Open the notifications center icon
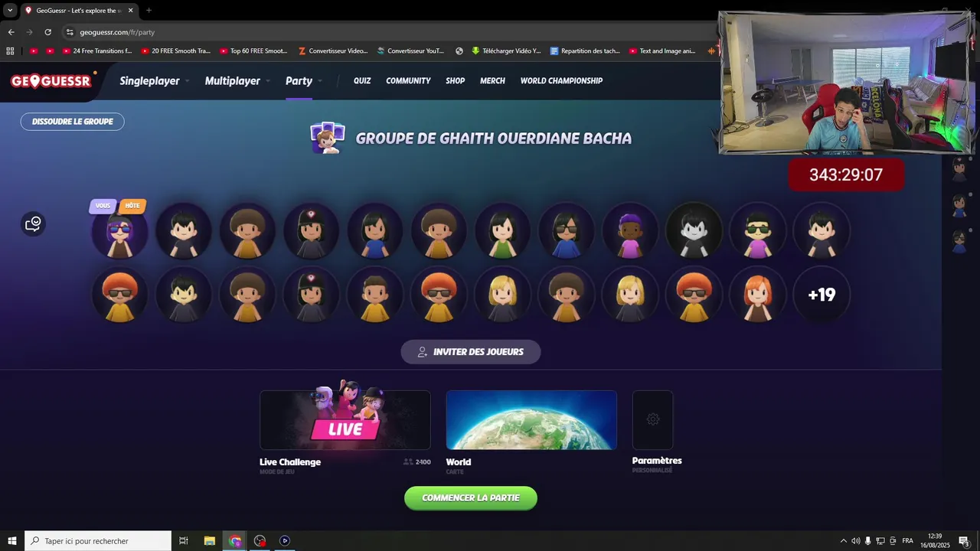 tap(964, 541)
